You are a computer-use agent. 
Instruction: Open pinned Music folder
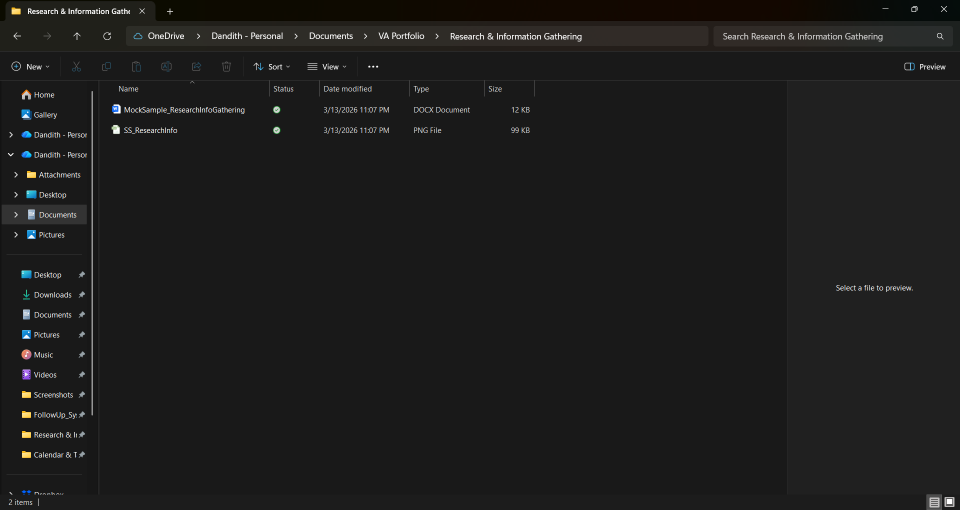(x=43, y=354)
